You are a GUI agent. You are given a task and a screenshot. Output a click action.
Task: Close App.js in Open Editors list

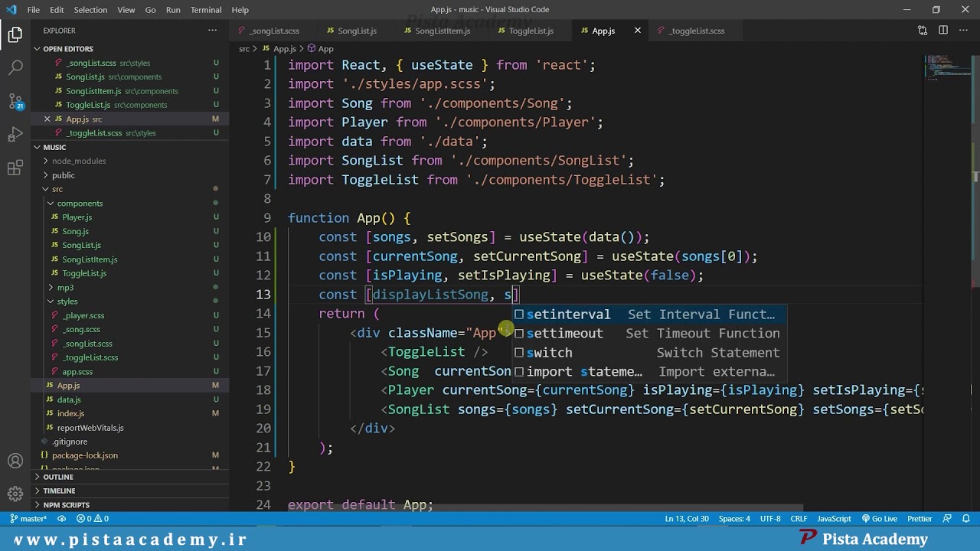tap(47, 119)
